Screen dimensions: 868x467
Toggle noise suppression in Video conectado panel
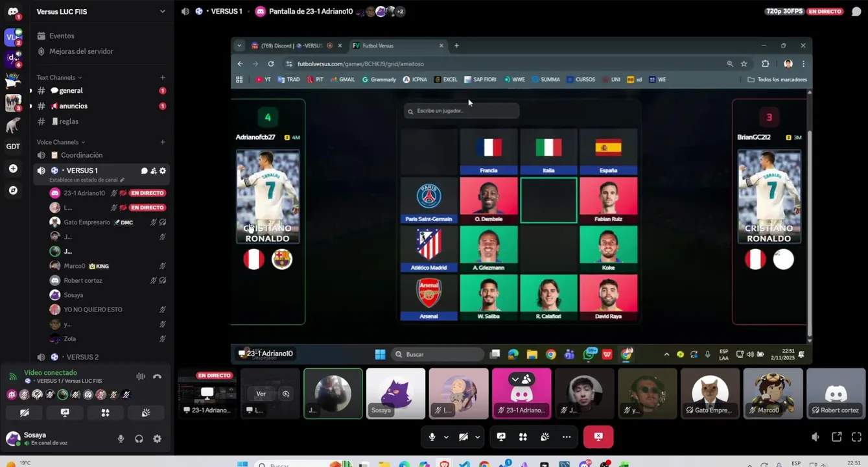coord(141,376)
